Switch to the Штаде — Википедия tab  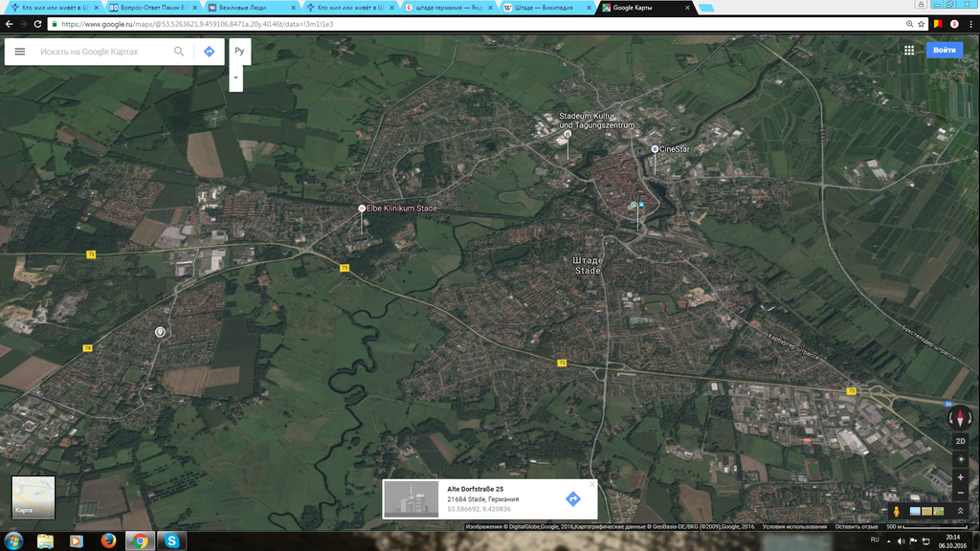[546, 8]
